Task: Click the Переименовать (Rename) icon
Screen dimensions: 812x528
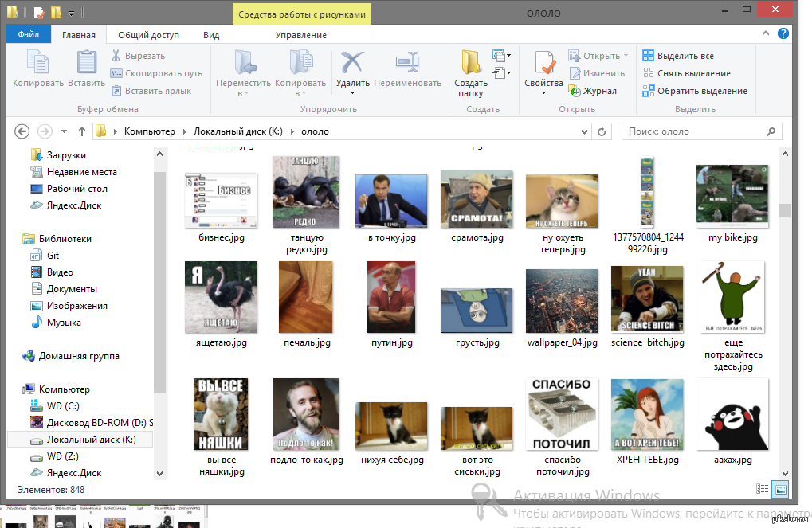Action: (x=407, y=63)
